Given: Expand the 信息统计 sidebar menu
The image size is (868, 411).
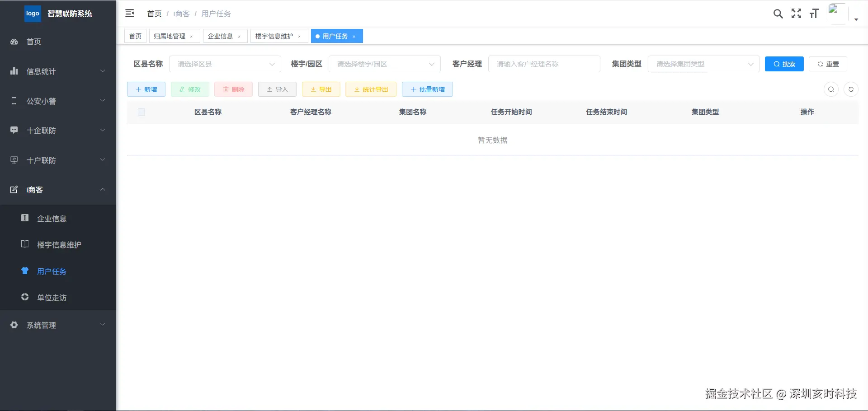Looking at the screenshot, I should (x=58, y=71).
